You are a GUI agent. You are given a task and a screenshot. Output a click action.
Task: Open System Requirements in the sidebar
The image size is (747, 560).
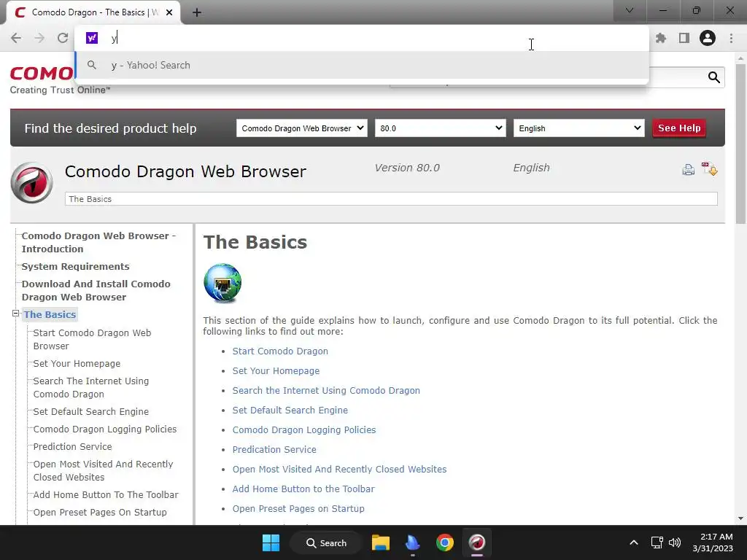(x=75, y=267)
